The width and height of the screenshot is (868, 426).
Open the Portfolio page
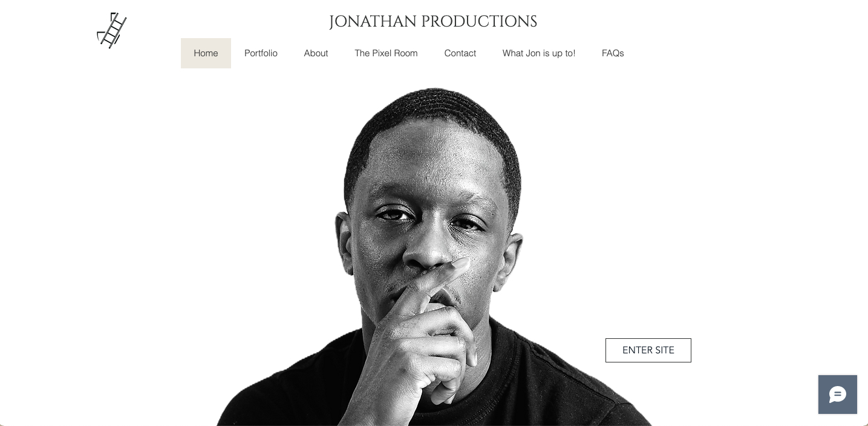coord(261,53)
